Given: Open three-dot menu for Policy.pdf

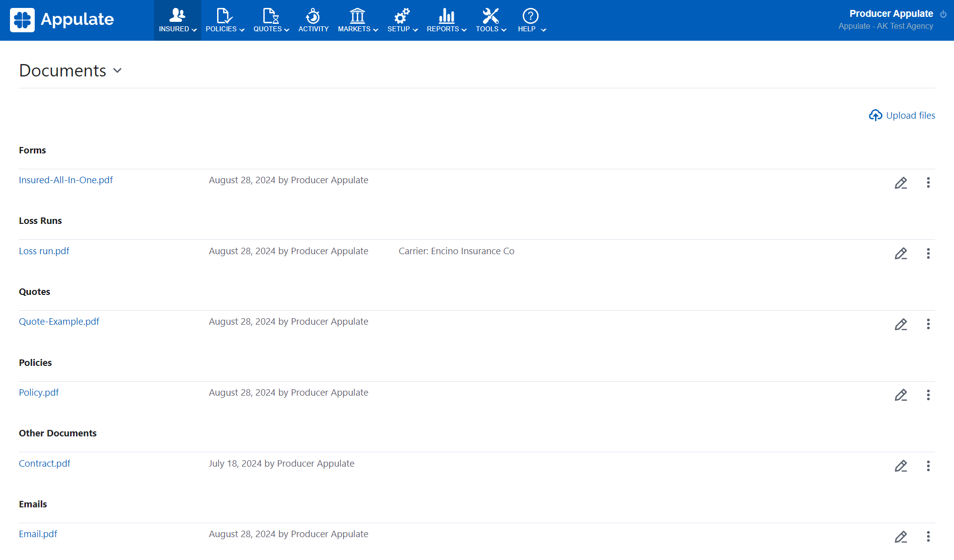Looking at the screenshot, I should (x=928, y=395).
